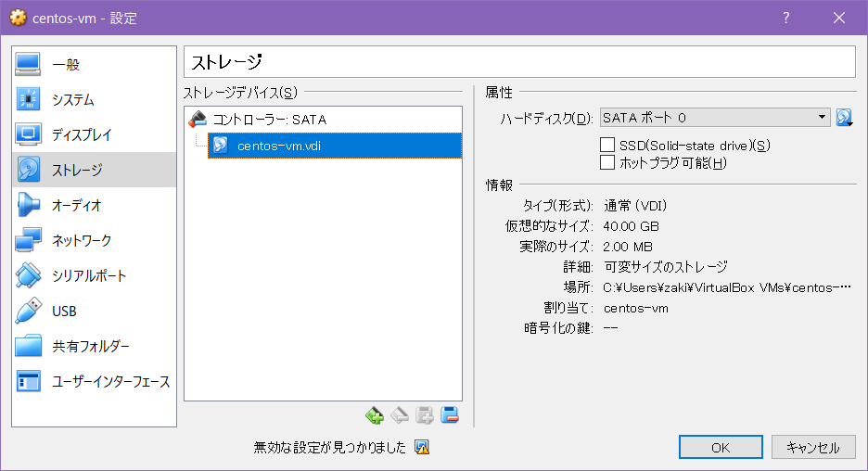868x471 pixels.
Task: Click the folder icon next to 共有フォルダー
Action: (28, 346)
